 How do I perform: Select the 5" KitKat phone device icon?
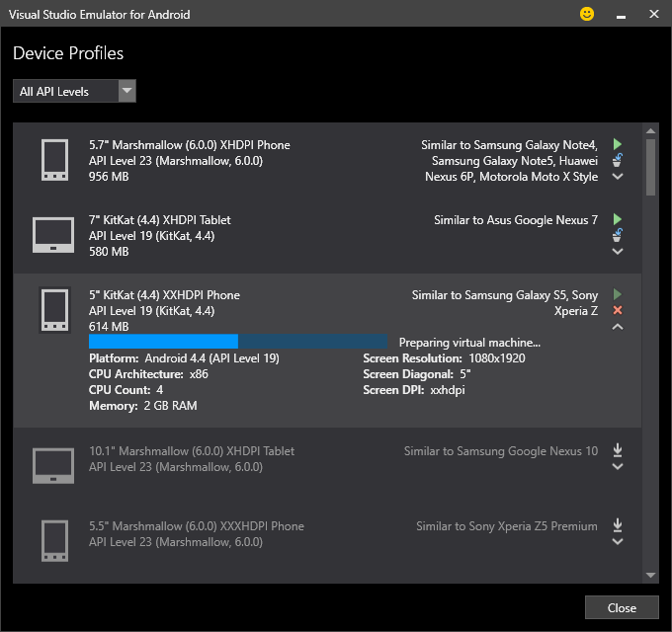point(54,310)
